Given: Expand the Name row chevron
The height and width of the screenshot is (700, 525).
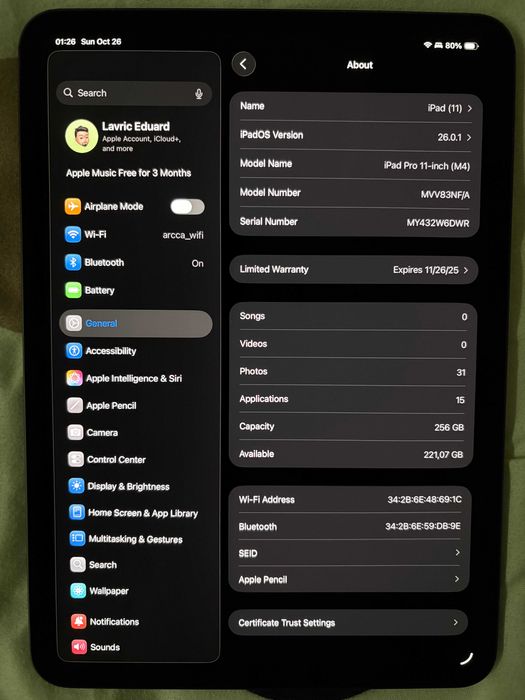Looking at the screenshot, I should tap(470, 108).
